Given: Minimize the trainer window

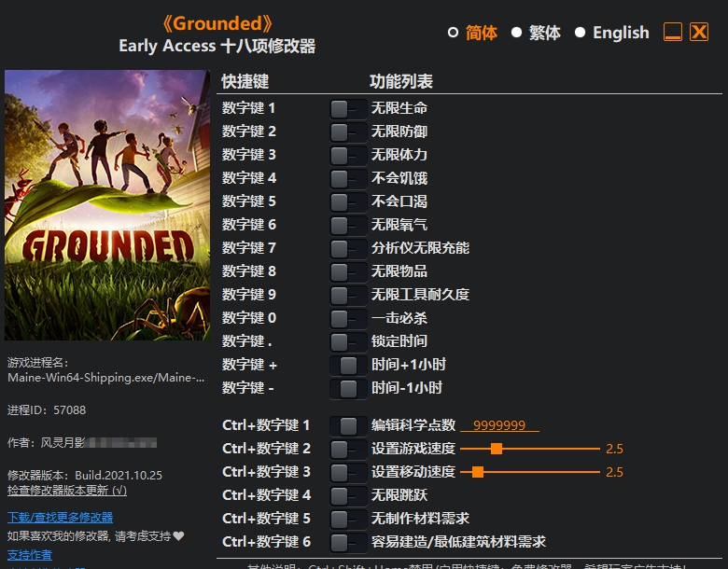Looking at the screenshot, I should tap(673, 32).
